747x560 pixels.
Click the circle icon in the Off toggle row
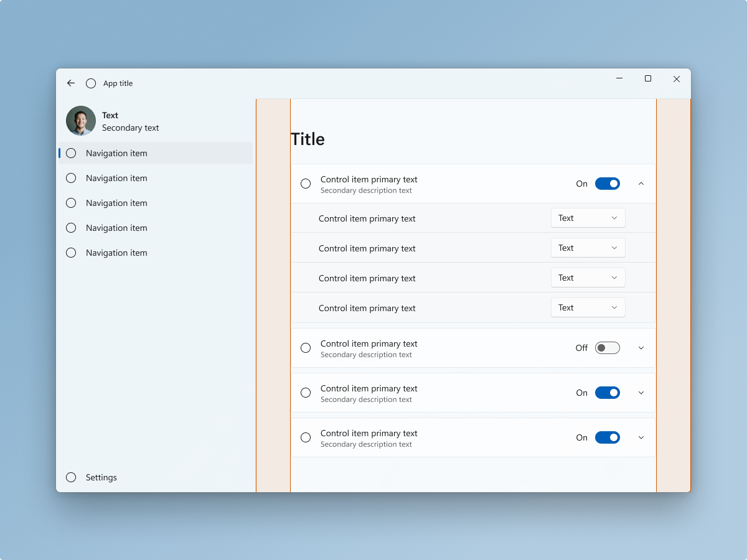coord(306,348)
